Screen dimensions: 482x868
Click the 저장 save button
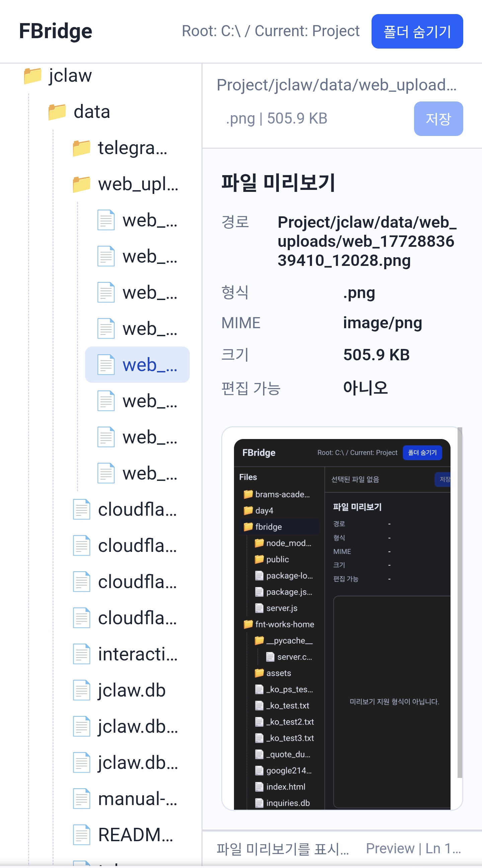(x=438, y=119)
